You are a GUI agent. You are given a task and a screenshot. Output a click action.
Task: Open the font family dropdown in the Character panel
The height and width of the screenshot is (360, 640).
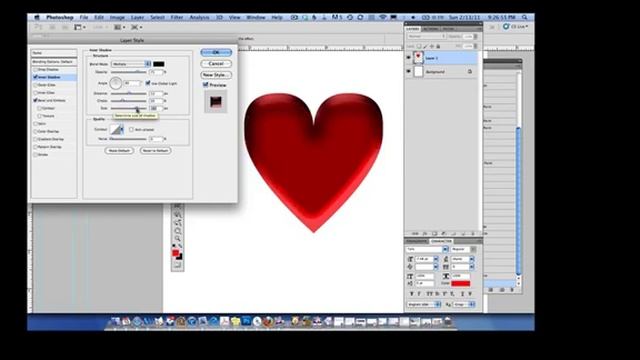pyautogui.click(x=445, y=249)
